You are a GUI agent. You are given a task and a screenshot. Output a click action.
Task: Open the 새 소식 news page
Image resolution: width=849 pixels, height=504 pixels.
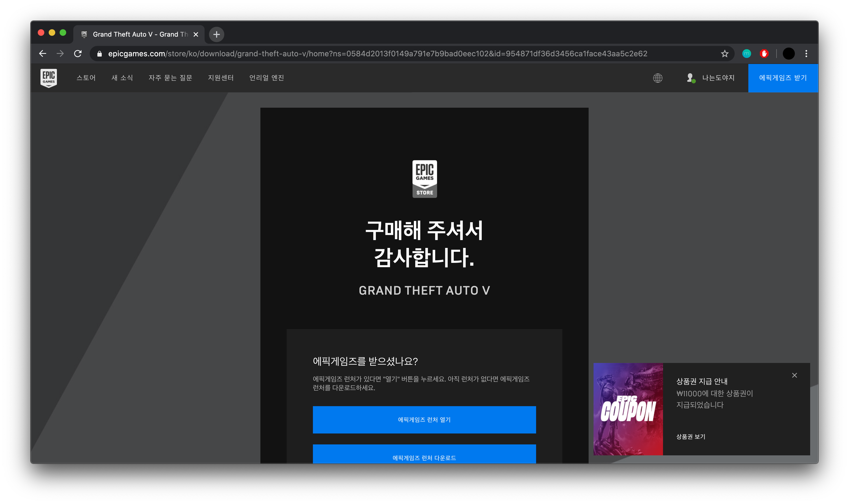point(122,78)
